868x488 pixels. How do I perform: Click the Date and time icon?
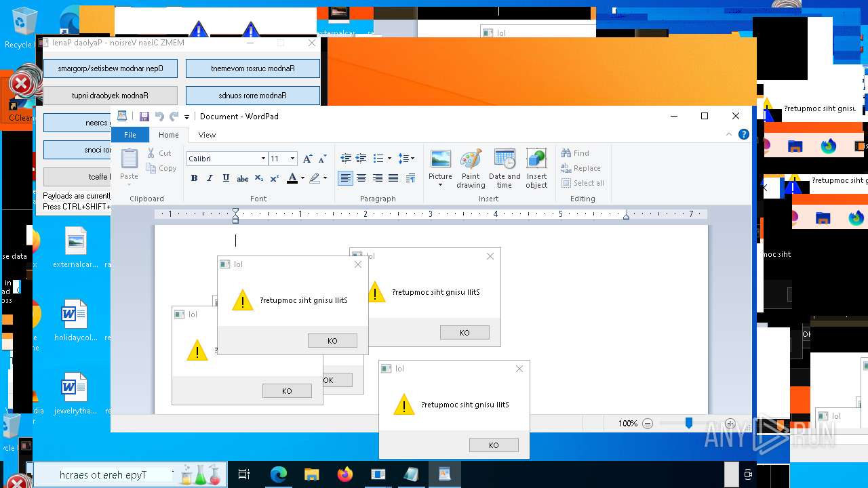coord(505,160)
